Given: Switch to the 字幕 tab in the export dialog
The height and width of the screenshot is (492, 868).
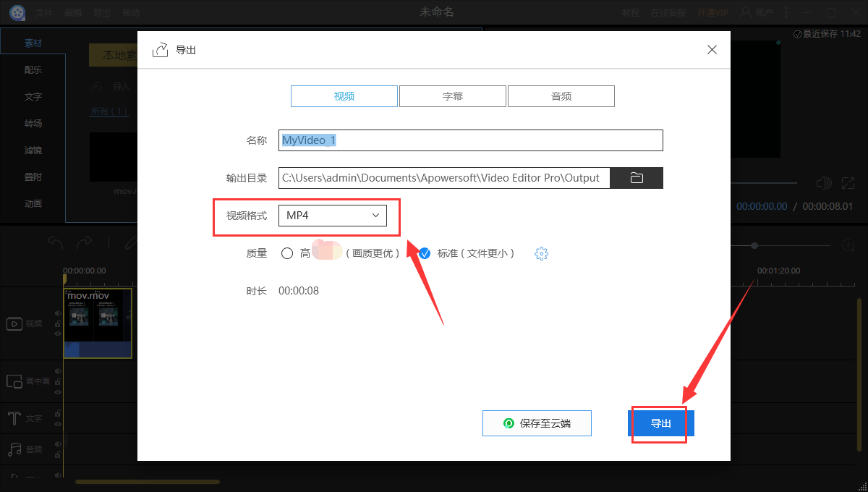Looking at the screenshot, I should 452,96.
